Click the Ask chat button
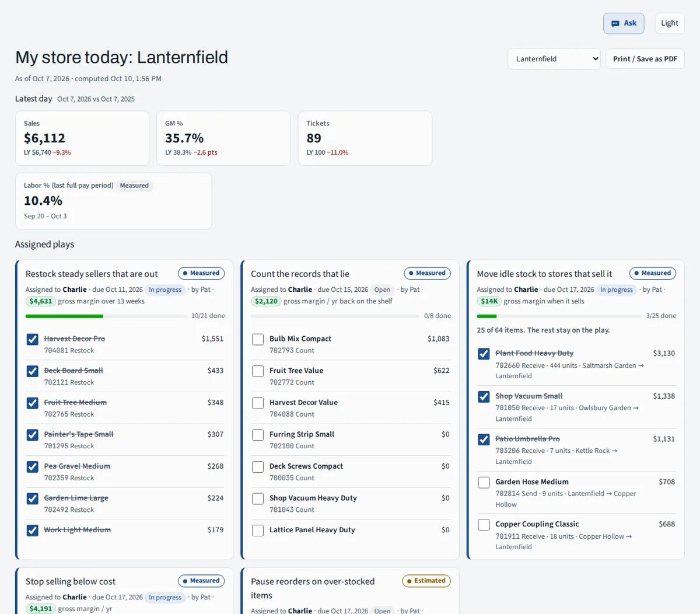This screenshot has width=700, height=614. [x=624, y=23]
